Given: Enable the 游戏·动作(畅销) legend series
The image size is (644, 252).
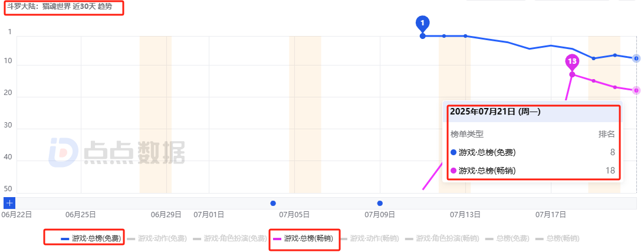Looking at the screenshot, I should coord(369,238).
